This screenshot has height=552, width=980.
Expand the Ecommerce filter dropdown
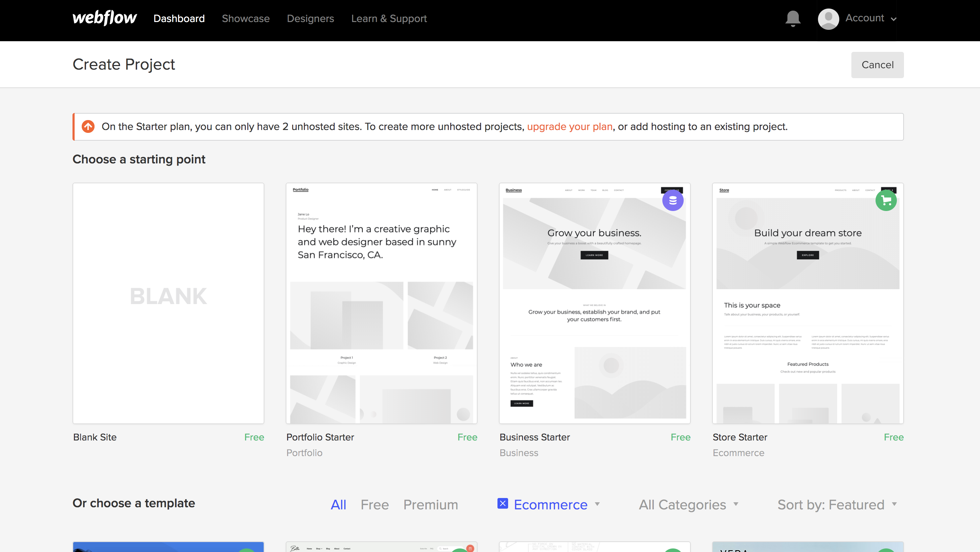point(597,504)
